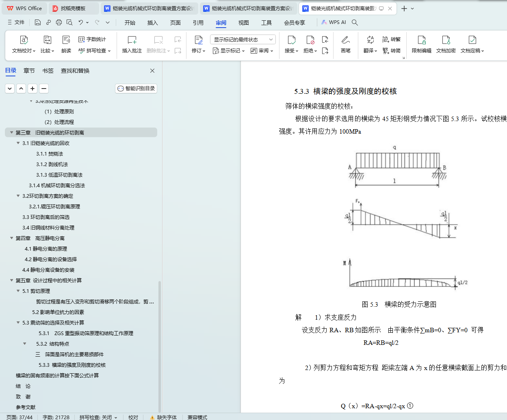Viewport: 507px width, 420px height.
Task: Go to previous revision icon
Action: click(x=325, y=39)
